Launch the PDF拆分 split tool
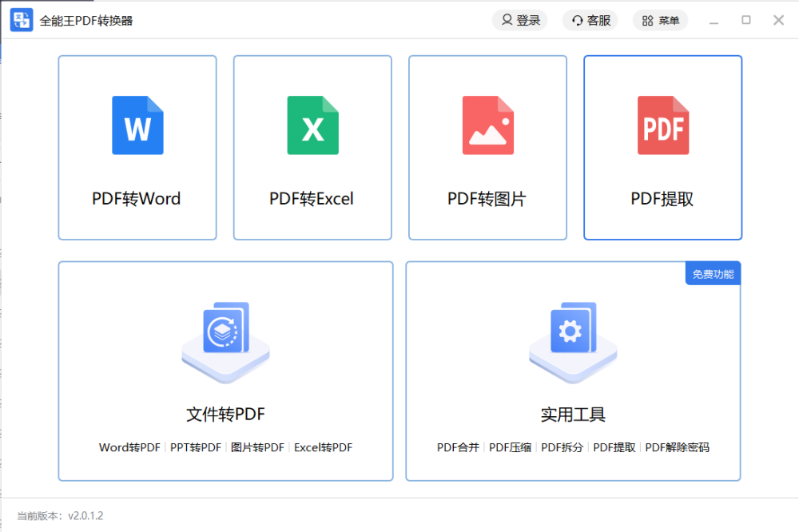This screenshot has height=532, width=799. pyautogui.click(x=562, y=447)
